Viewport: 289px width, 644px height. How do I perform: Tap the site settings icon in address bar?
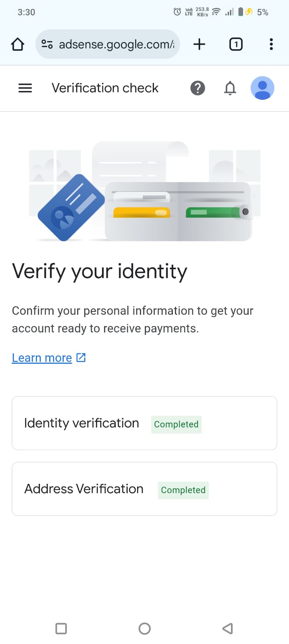(47, 44)
